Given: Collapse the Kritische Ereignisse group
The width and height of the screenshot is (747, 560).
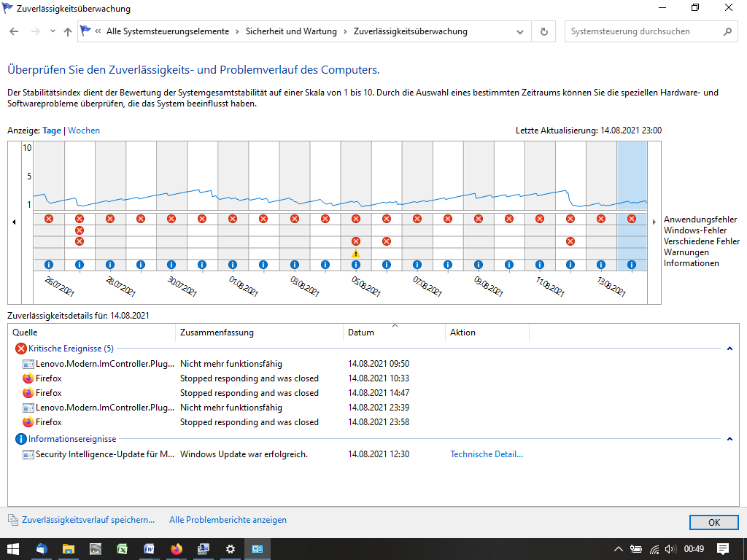Looking at the screenshot, I should pyautogui.click(x=729, y=349).
